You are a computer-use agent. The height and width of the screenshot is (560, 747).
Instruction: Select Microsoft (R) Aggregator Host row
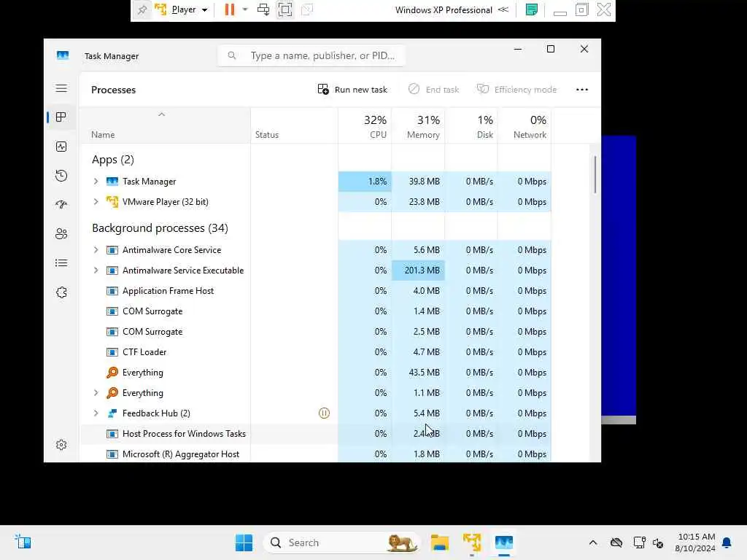coord(315,454)
